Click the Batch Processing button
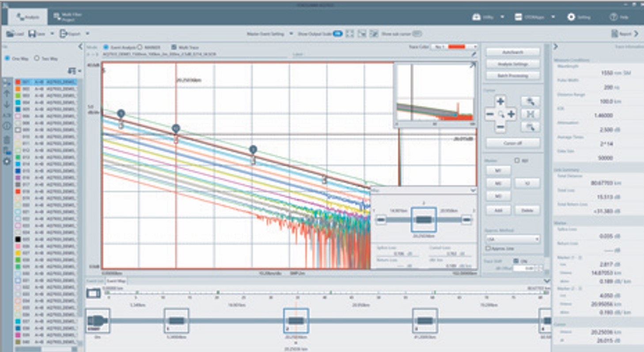The width and height of the screenshot is (644, 352). [513, 76]
